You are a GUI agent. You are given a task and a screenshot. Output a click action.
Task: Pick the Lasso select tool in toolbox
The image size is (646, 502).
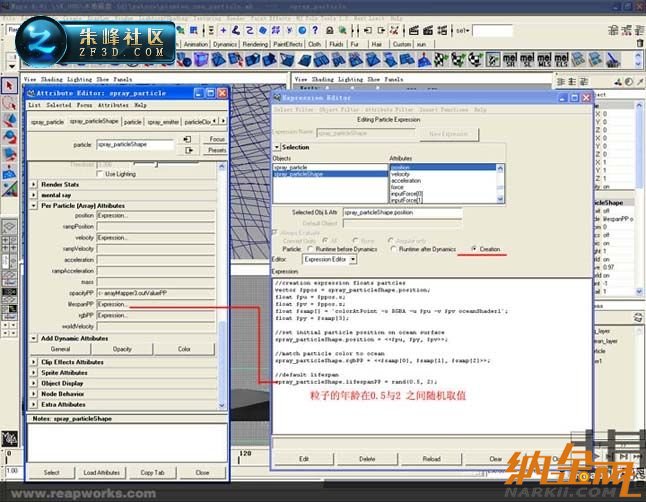[x=9, y=103]
